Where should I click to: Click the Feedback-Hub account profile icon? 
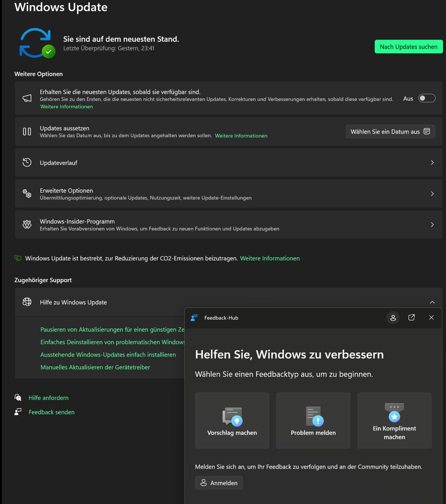(393, 318)
